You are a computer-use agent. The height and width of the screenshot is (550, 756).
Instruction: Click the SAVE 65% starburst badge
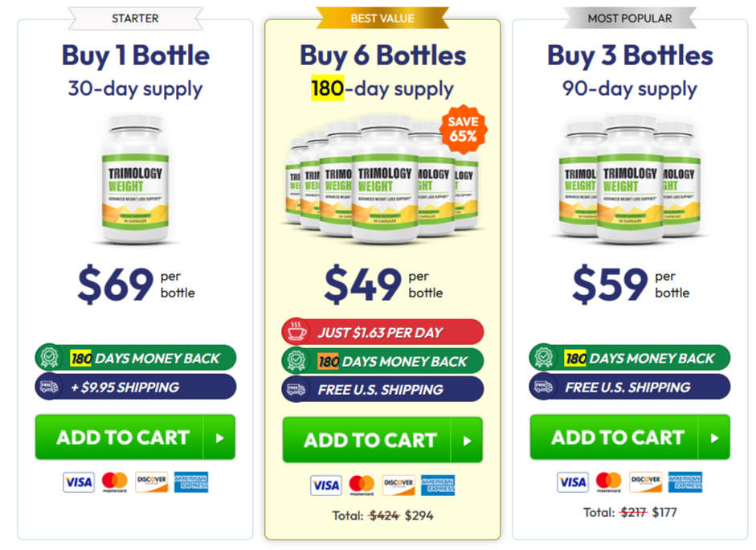464,127
